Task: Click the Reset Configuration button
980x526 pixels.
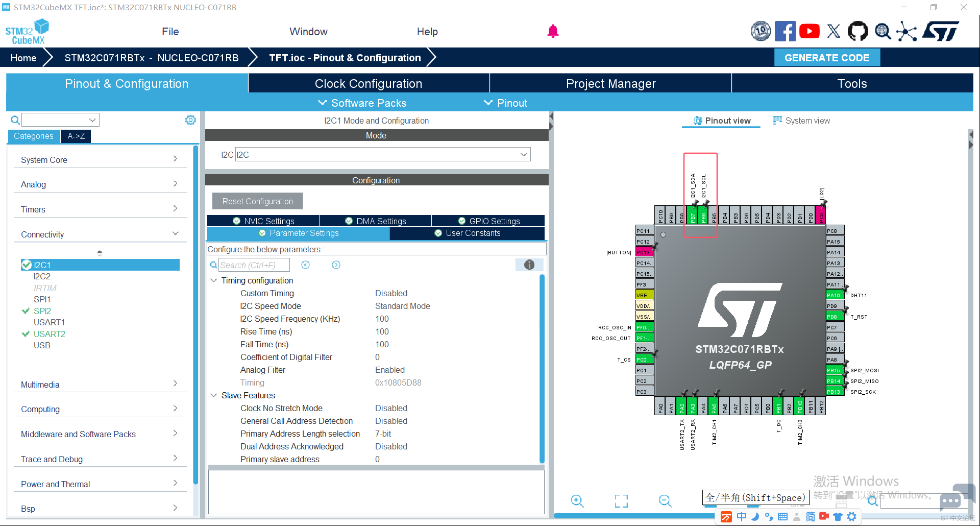Action: click(x=258, y=201)
